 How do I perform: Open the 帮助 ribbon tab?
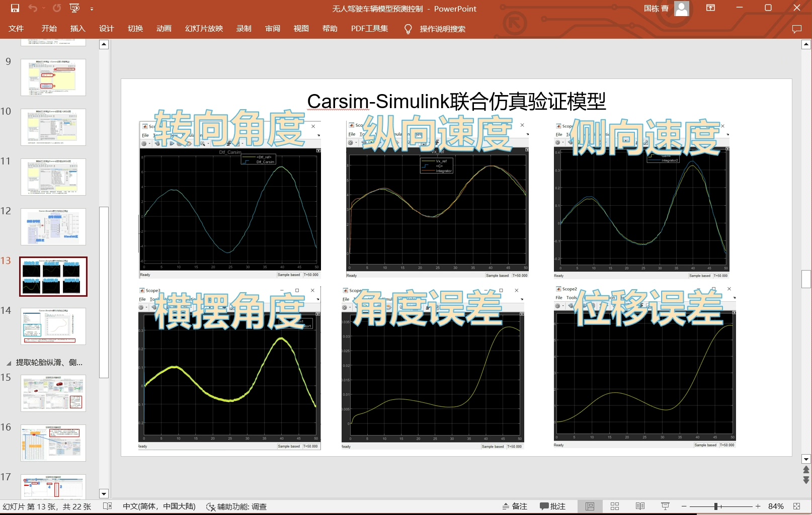(330, 29)
